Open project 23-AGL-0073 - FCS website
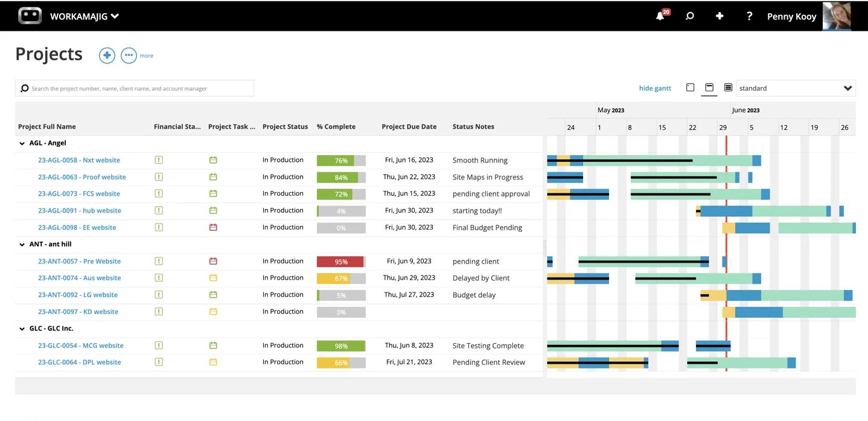The image size is (868, 421). [79, 194]
